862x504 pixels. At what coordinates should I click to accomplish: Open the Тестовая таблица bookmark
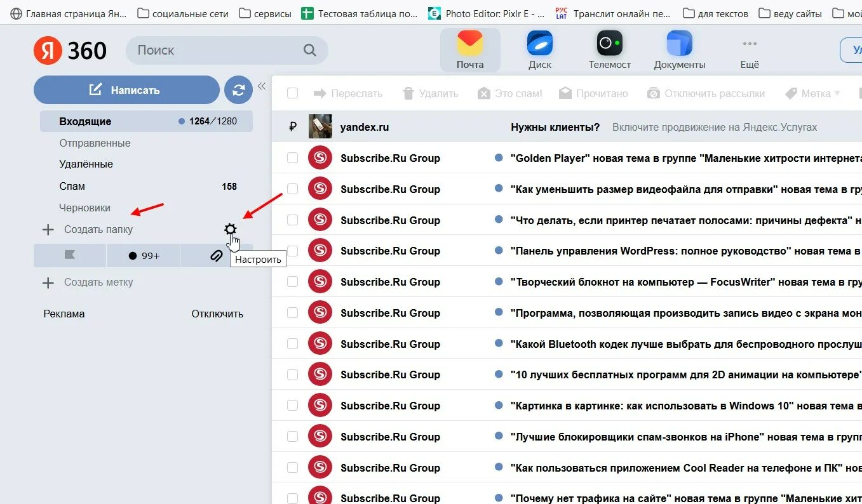click(360, 13)
